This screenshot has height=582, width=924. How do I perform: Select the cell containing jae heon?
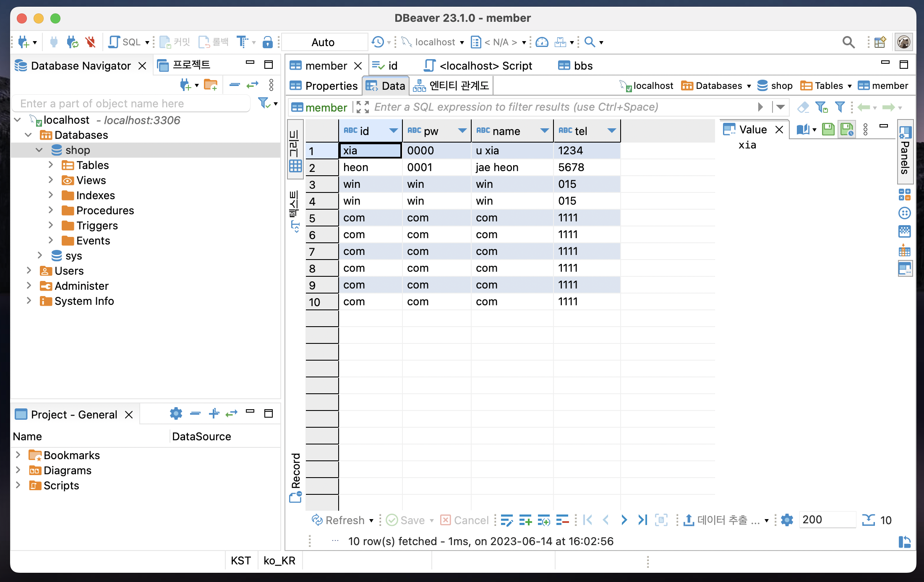click(497, 167)
